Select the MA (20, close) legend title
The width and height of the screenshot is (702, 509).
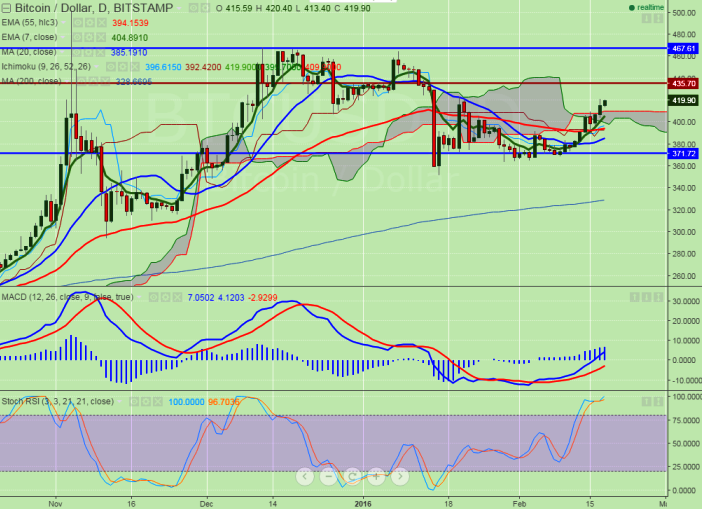(29, 52)
